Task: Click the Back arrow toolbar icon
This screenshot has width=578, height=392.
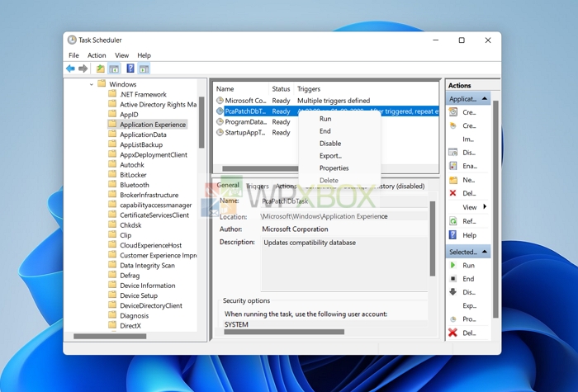Action: (70, 68)
